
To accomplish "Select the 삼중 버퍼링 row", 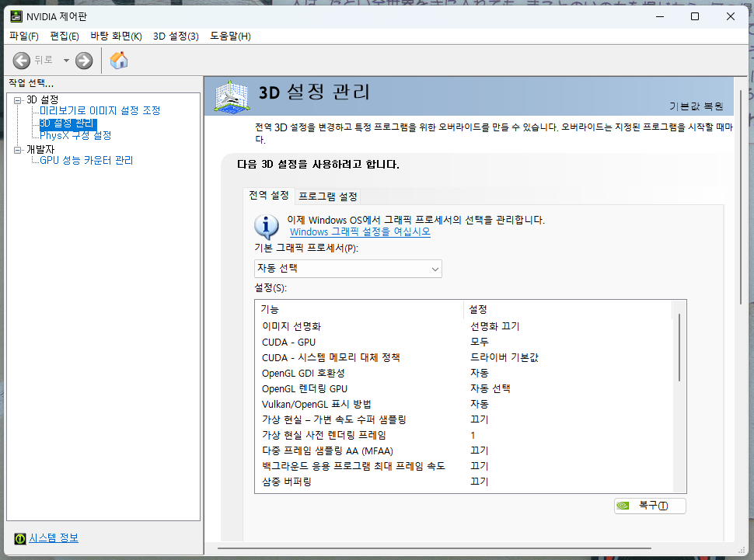I will [466, 482].
